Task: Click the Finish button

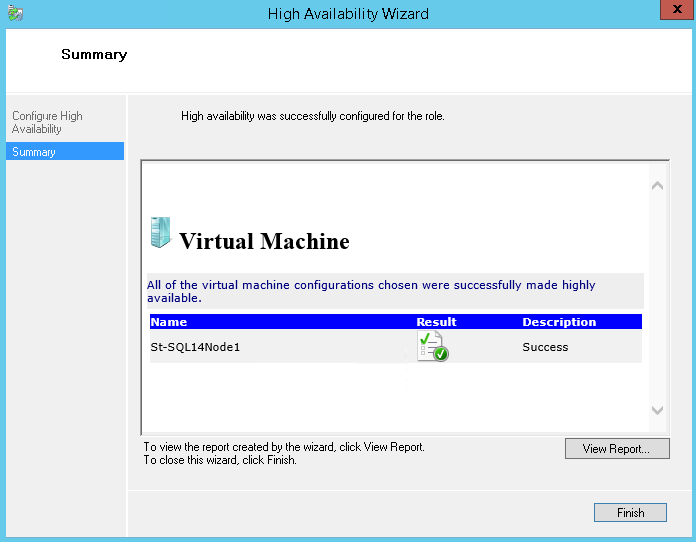Action: click(630, 512)
